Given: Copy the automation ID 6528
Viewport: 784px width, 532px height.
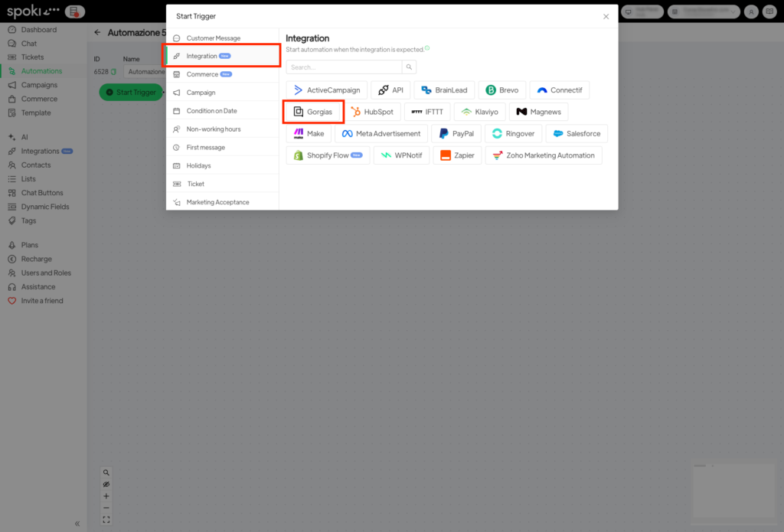Looking at the screenshot, I should [113, 72].
